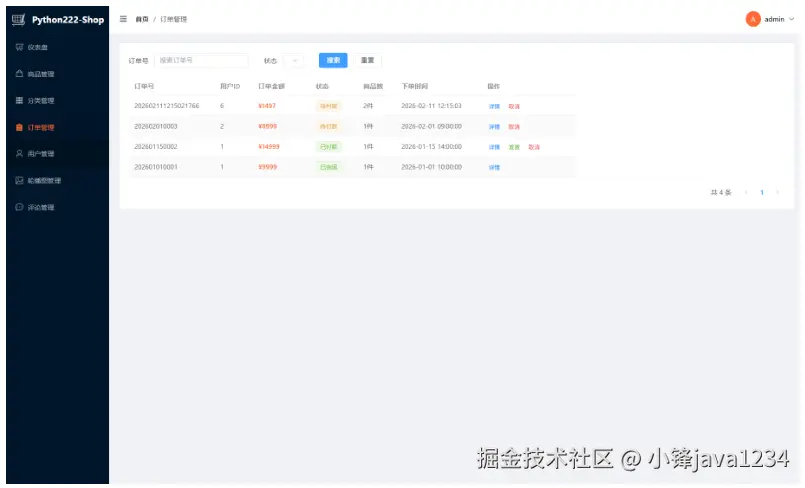This screenshot has width=805, height=488.
Task: Expand the admin user dropdown arrow
Action: pos(791,19)
